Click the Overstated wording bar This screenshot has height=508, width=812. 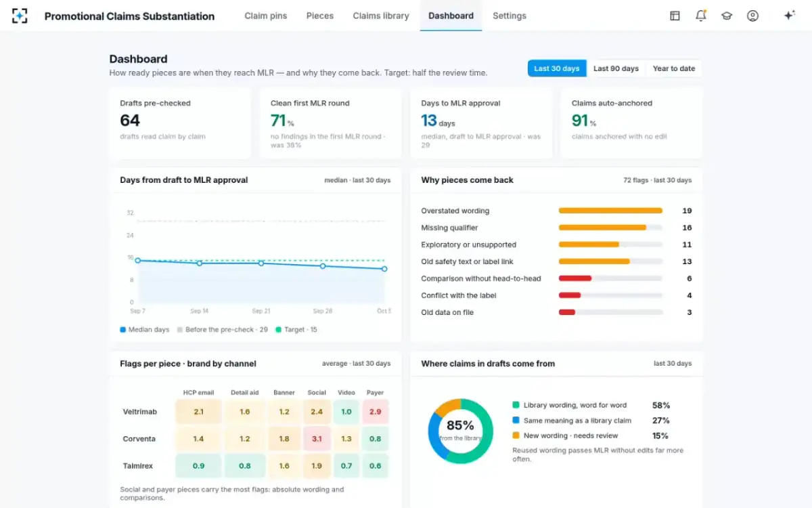[610, 211]
